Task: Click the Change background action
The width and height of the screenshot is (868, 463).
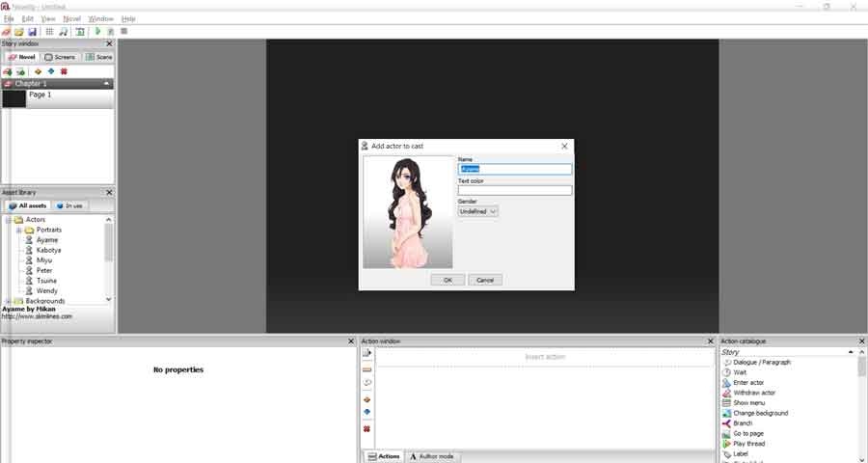Action: click(x=755, y=413)
